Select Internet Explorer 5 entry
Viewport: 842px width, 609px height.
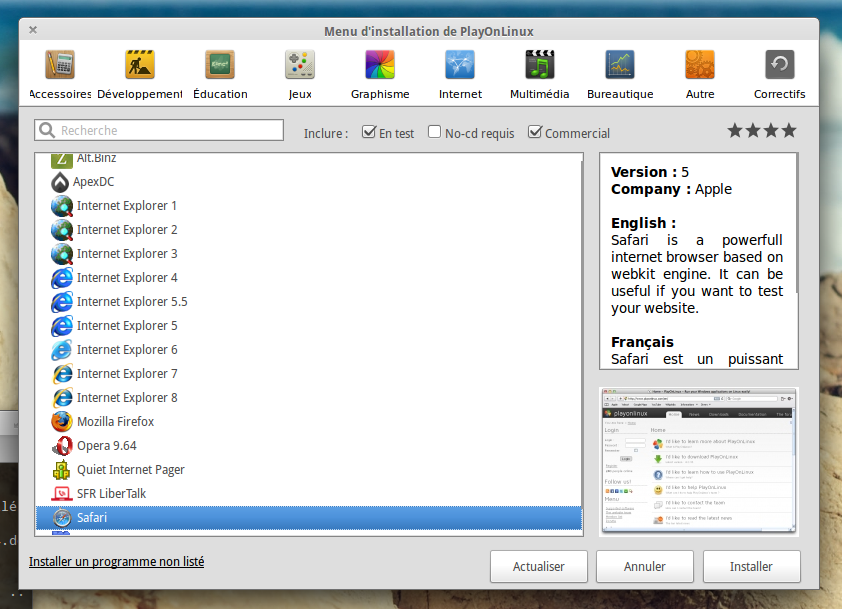pos(309,325)
